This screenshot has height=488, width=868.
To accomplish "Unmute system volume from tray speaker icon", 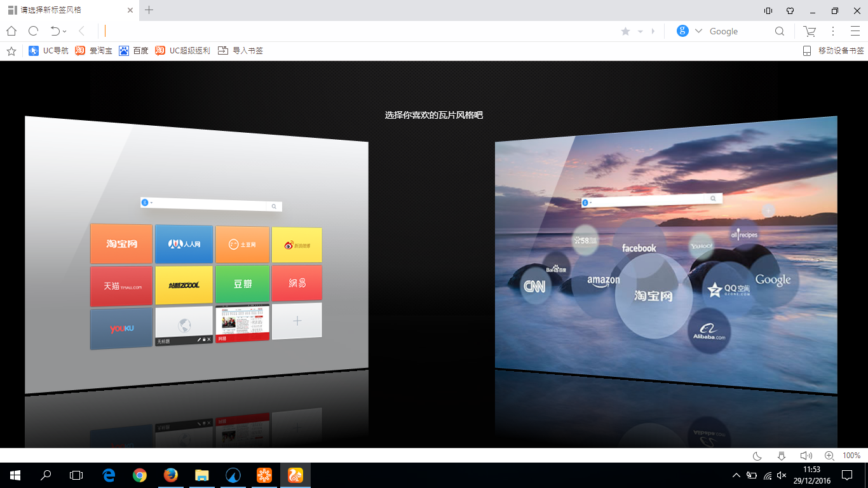I will pyautogui.click(x=782, y=475).
